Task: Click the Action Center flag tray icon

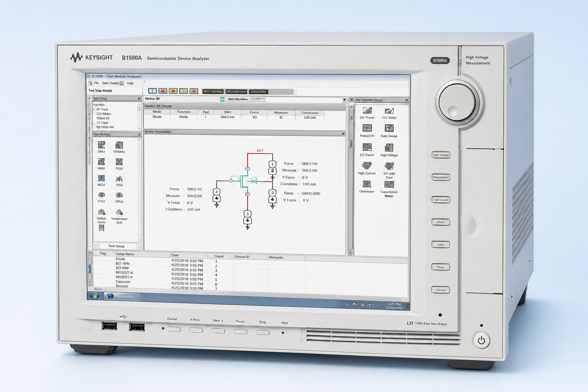Action: [x=355, y=305]
